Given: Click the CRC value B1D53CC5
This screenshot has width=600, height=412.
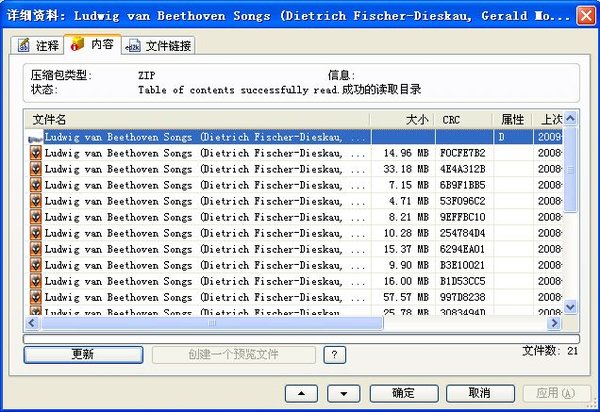Looking at the screenshot, I should 462,282.
